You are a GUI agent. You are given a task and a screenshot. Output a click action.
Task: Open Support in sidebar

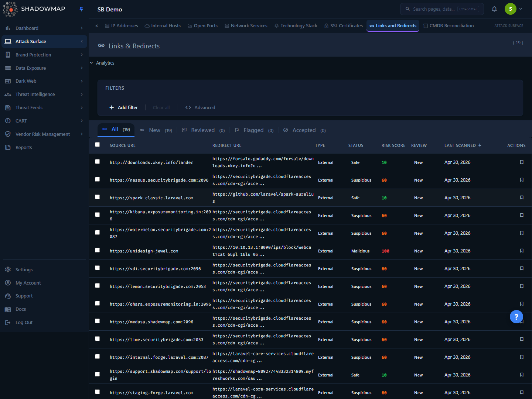24,296
